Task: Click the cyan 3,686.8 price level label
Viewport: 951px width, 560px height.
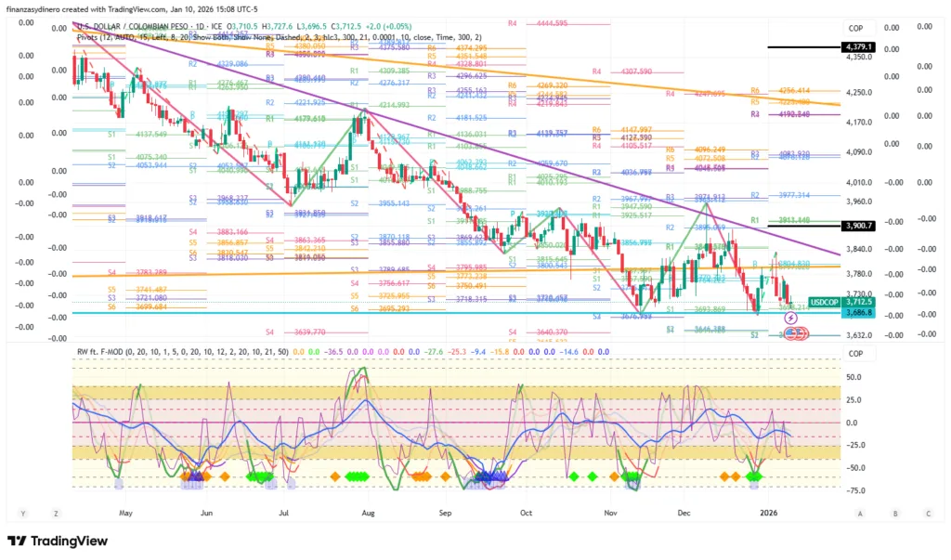Action: click(855, 313)
